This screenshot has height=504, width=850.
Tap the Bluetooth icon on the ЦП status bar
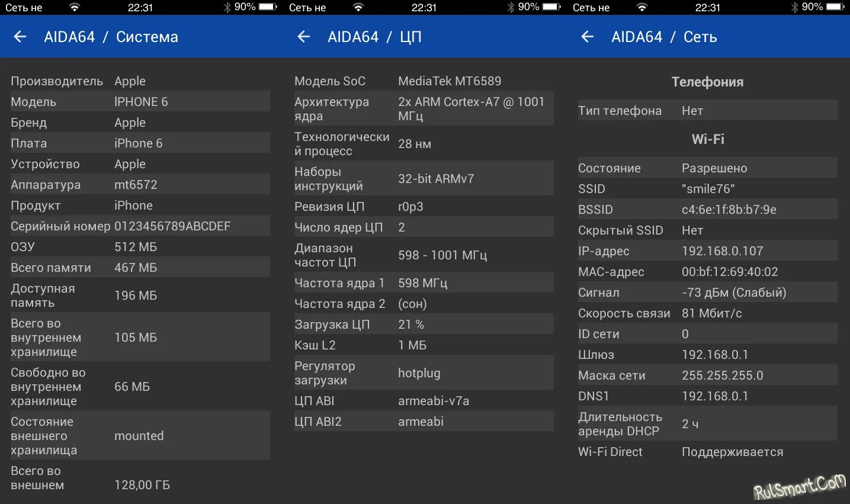(x=511, y=7)
